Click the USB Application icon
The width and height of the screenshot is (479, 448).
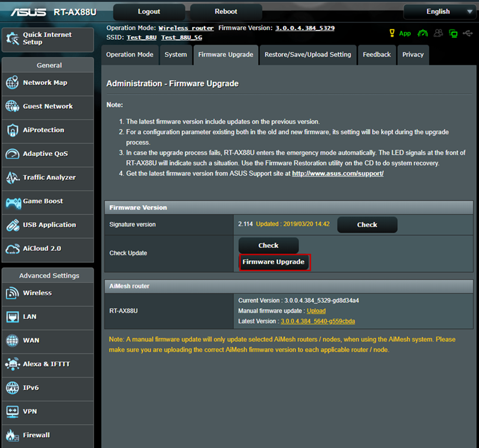pos(13,225)
